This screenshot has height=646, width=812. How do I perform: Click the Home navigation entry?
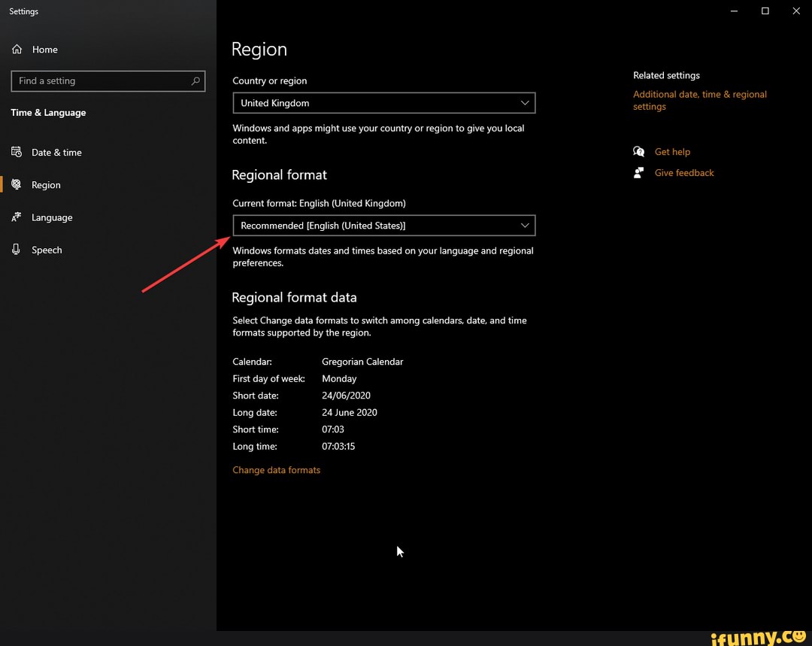point(44,49)
